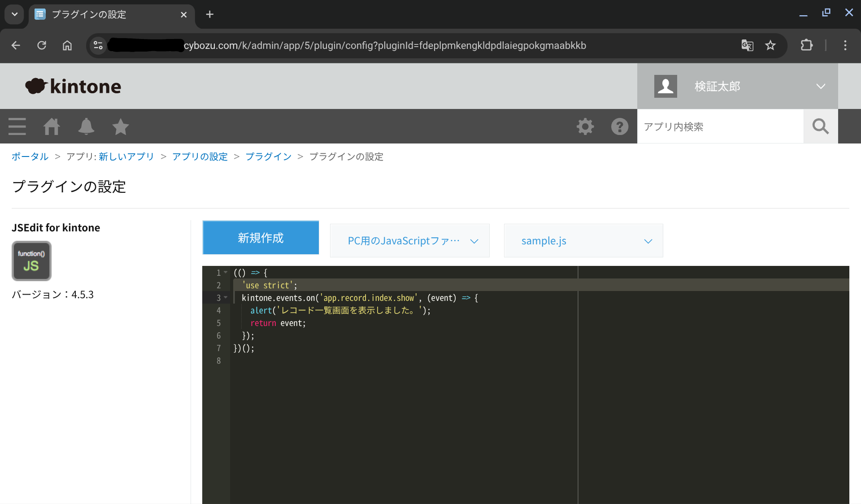
Task: Open the kintone hamburger menu icon
Action: pyautogui.click(x=17, y=126)
